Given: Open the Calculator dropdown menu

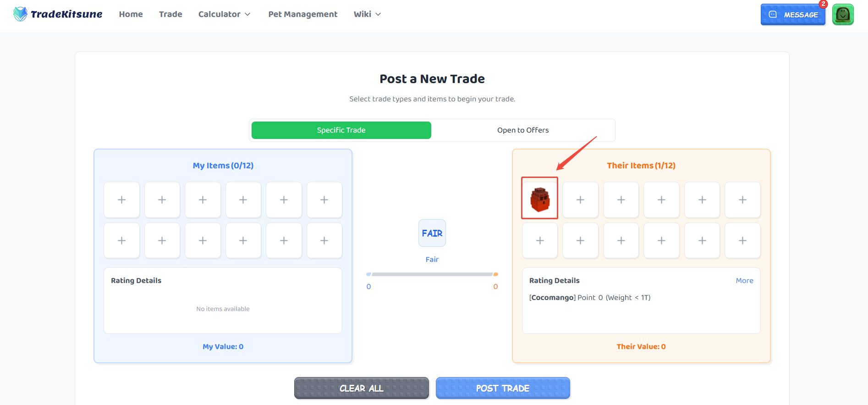Looking at the screenshot, I should (x=224, y=14).
